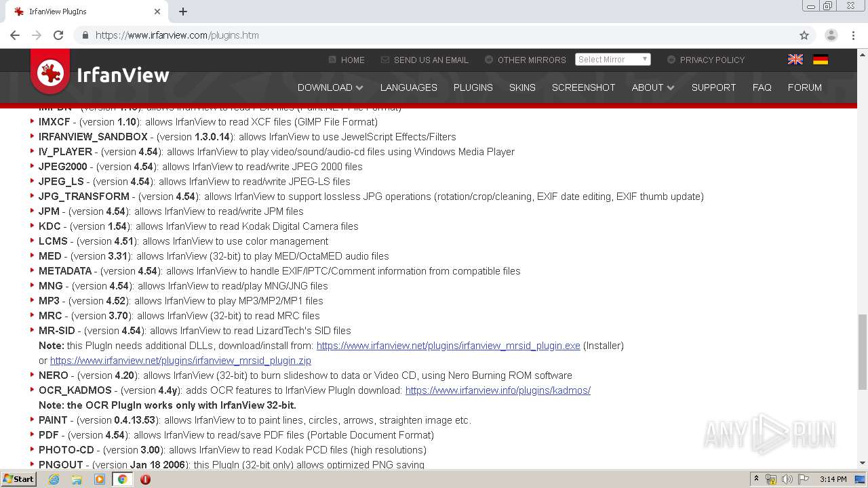Open the Chrome three-dot menu
Screen dimensions: 868x488
pyautogui.click(x=853, y=35)
